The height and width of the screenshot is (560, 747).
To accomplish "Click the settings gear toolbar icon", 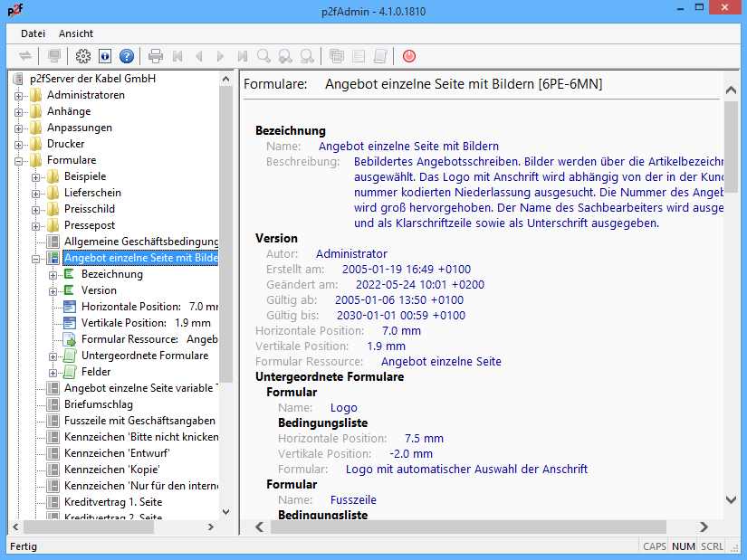I will point(83,56).
